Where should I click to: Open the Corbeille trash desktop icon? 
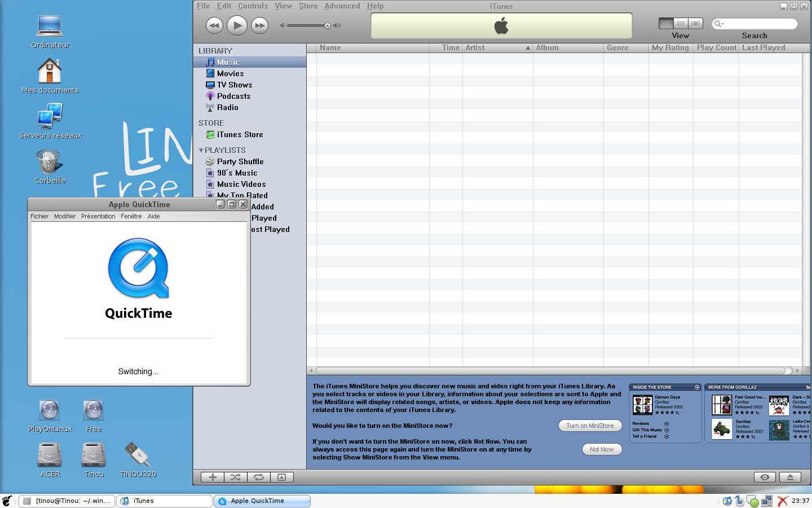pyautogui.click(x=50, y=167)
